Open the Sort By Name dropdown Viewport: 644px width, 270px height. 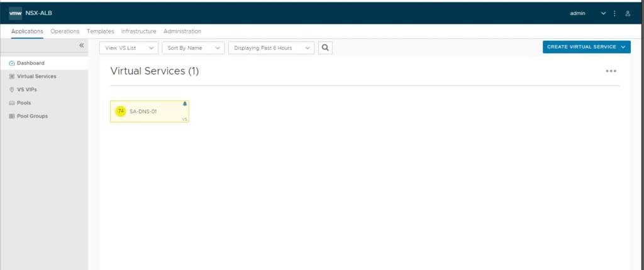point(192,48)
